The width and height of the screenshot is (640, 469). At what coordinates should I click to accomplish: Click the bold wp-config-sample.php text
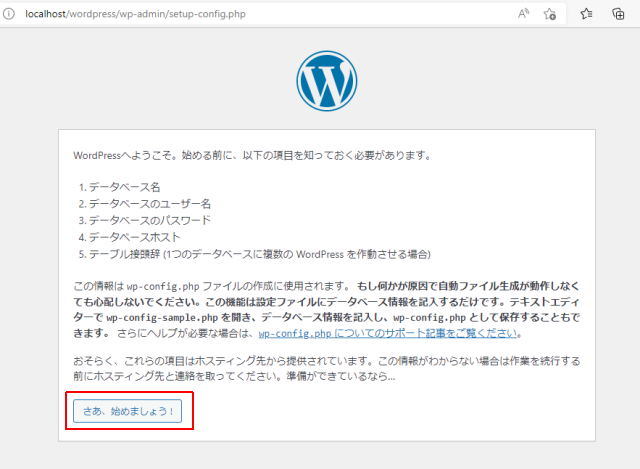click(162, 318)
